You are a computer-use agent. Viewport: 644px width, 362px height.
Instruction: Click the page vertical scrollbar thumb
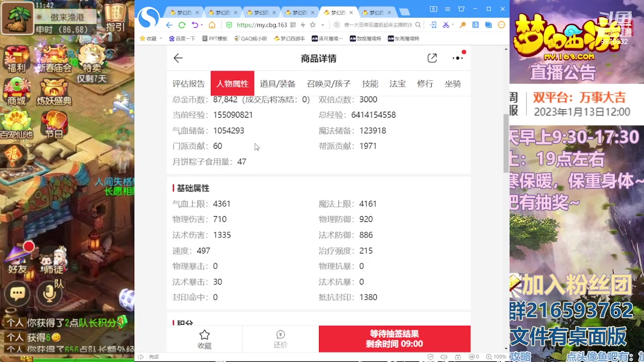[506, 143]
